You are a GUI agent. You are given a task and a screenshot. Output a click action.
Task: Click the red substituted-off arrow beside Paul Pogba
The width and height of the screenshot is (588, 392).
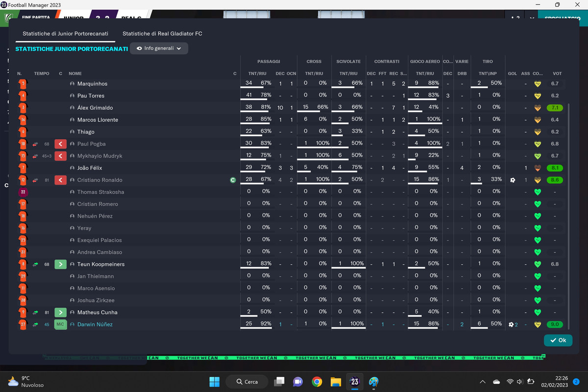coord(60,144)
